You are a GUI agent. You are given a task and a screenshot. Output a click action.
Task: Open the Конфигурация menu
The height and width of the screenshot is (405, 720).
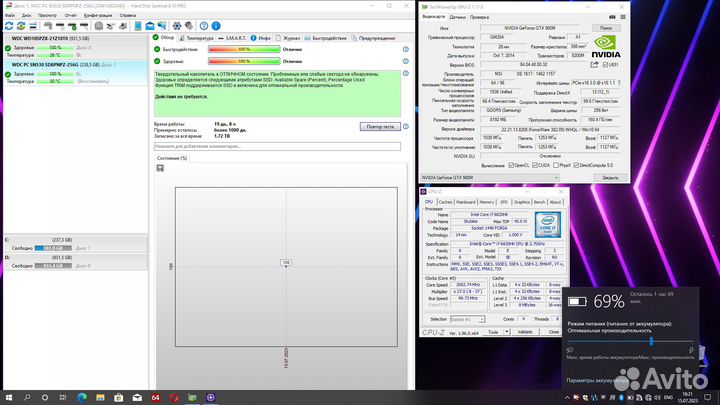[98, 16]
